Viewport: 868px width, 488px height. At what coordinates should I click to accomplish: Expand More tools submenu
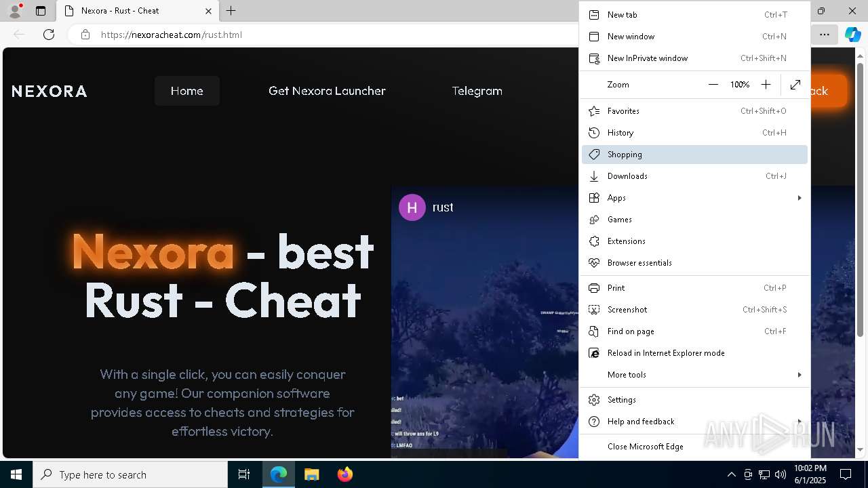(x=694, y=375)
